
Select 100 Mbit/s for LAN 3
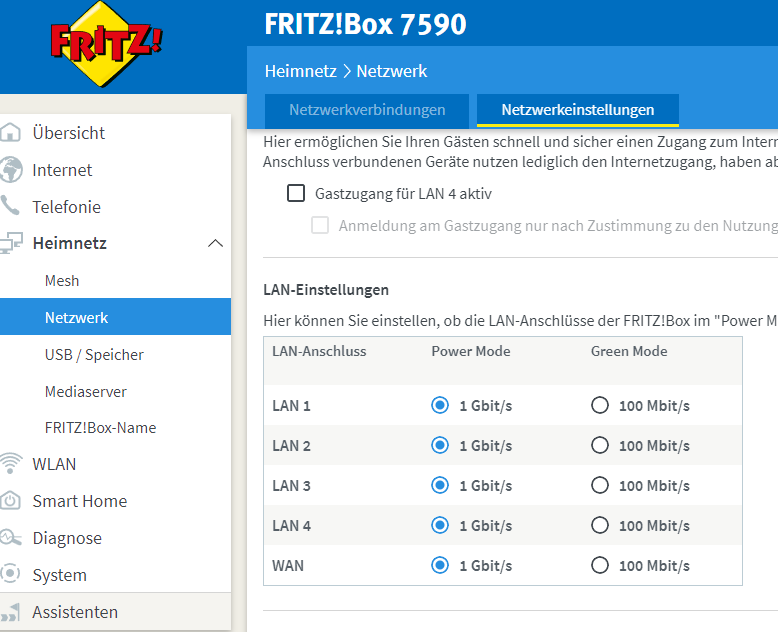(x=600, y=485)
